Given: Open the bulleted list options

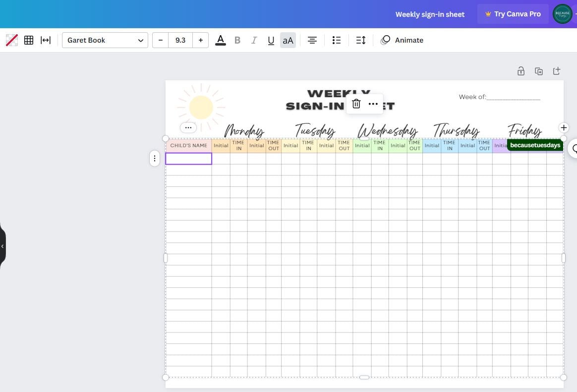Looking at the screenshot, I should point(336,40).
